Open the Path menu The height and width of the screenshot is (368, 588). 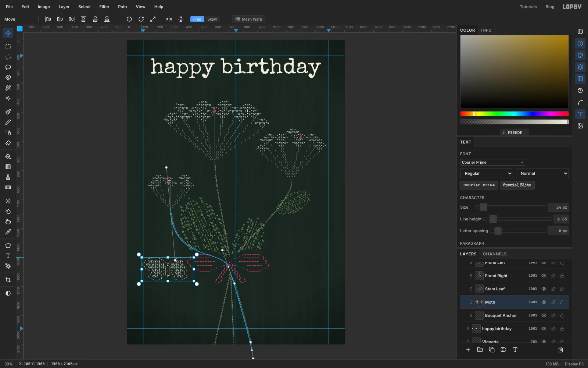pos(122,7)
